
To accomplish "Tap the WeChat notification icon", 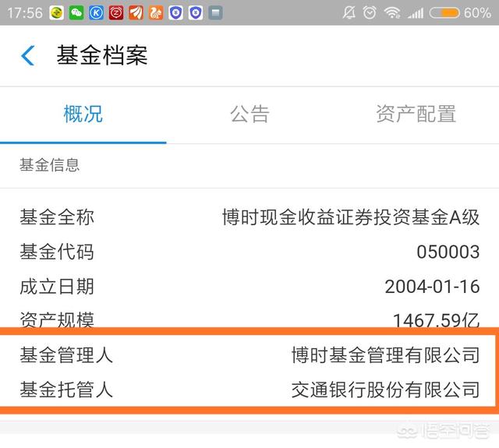I will pos(76,12).
